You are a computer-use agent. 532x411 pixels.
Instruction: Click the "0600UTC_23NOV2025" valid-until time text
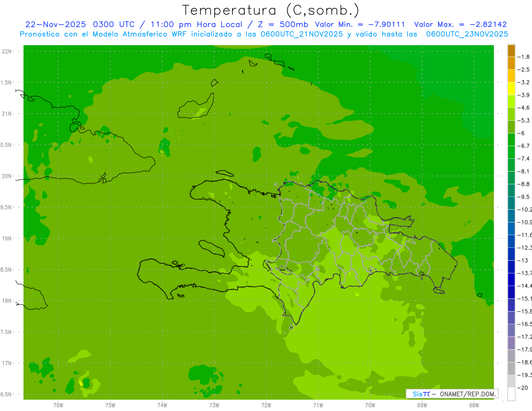coord(467,34)
